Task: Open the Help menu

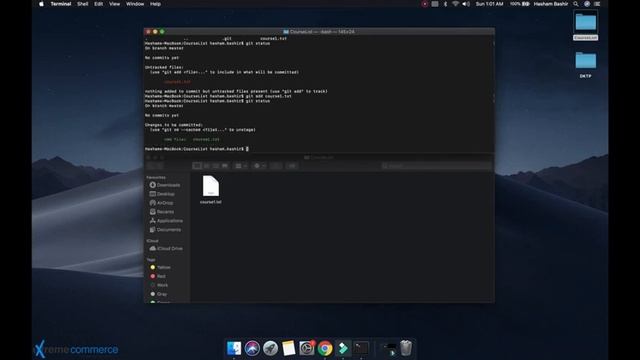Action: pyautogui.click(x=155, y=4)
